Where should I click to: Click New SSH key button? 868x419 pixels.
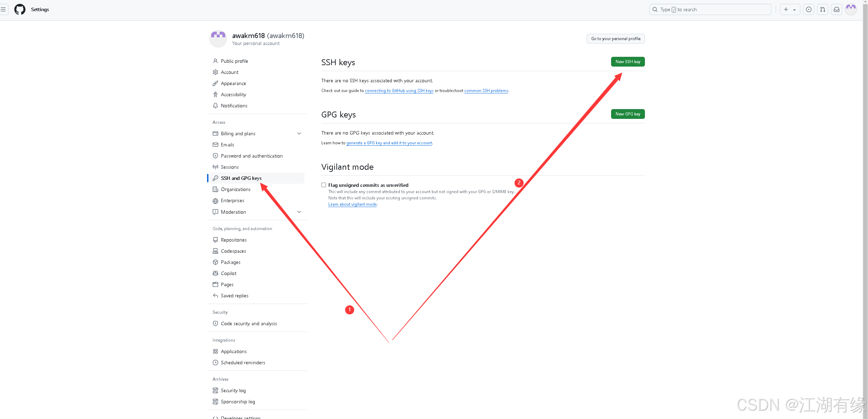(x=628, y=62)
